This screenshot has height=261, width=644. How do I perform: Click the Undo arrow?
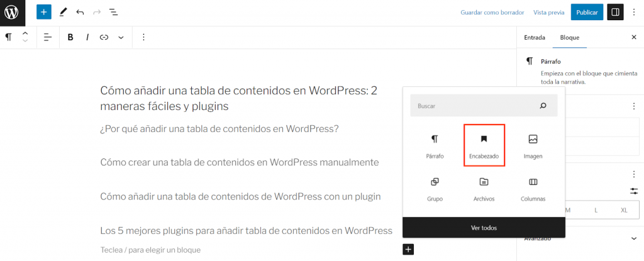80,12
